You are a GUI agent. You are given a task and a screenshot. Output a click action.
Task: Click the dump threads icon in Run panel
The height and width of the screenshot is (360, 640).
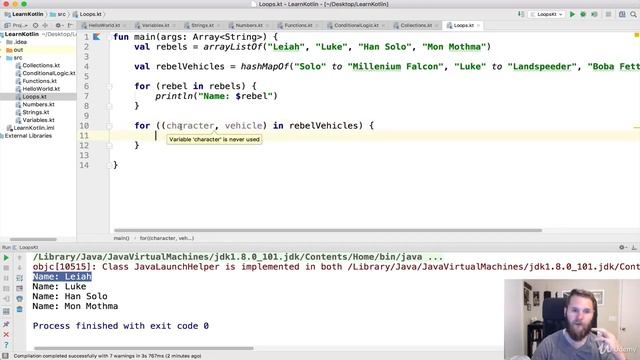[x=6, y=289]
